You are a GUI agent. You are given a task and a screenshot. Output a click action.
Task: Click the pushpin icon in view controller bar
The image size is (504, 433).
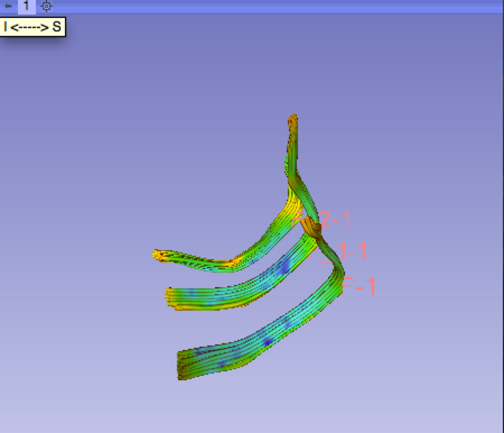(8, 6)
